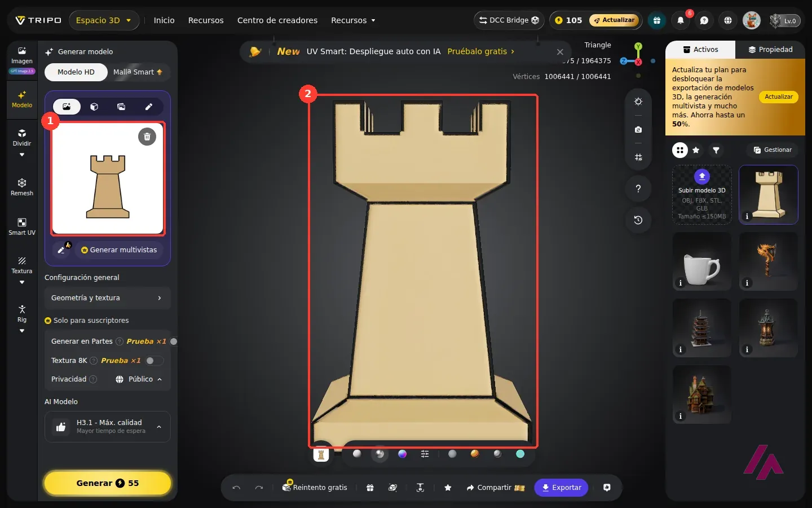Reset view with the history icon
This screenshot has height=508, width=812.
point(638,220)
